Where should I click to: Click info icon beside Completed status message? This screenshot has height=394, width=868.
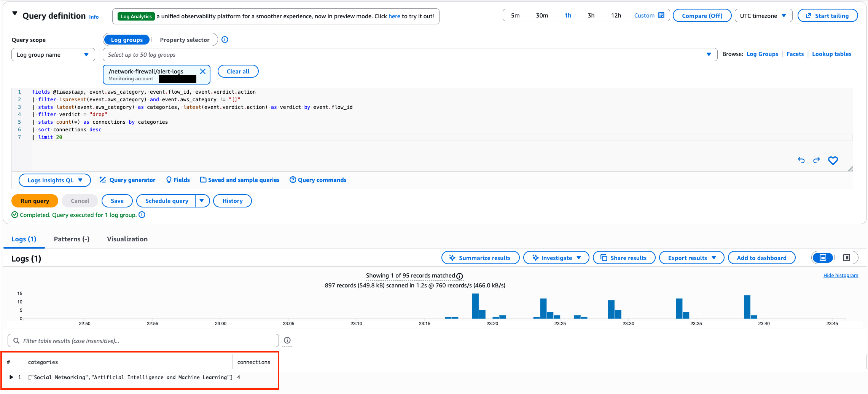[142, 215]
